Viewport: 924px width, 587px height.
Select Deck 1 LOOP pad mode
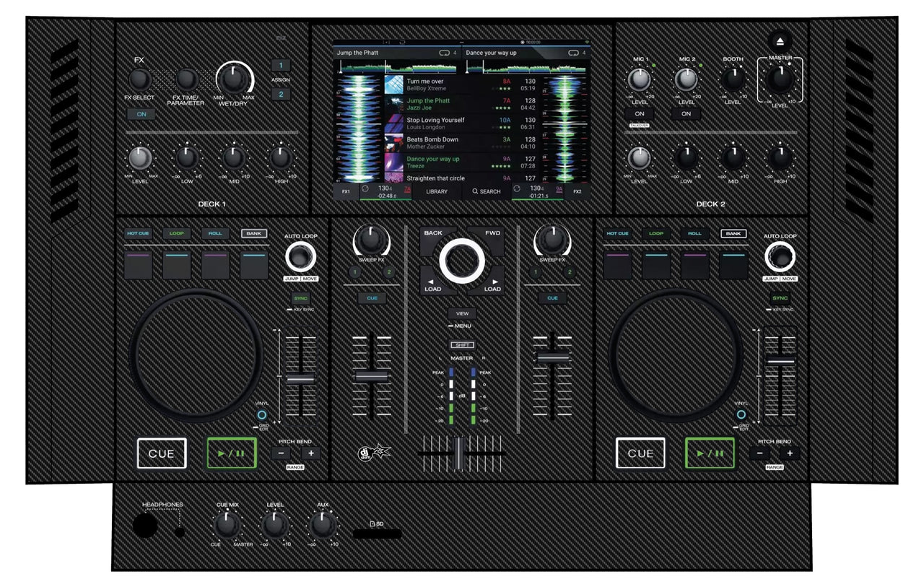coord(176,234)
